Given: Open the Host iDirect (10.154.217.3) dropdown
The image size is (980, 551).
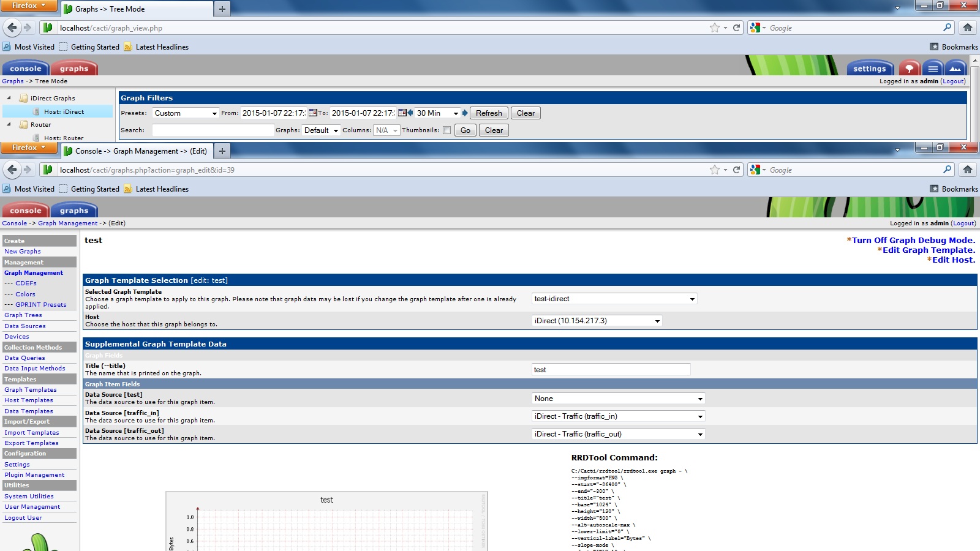Looking at the screenshot, I should tap(597, 321).
